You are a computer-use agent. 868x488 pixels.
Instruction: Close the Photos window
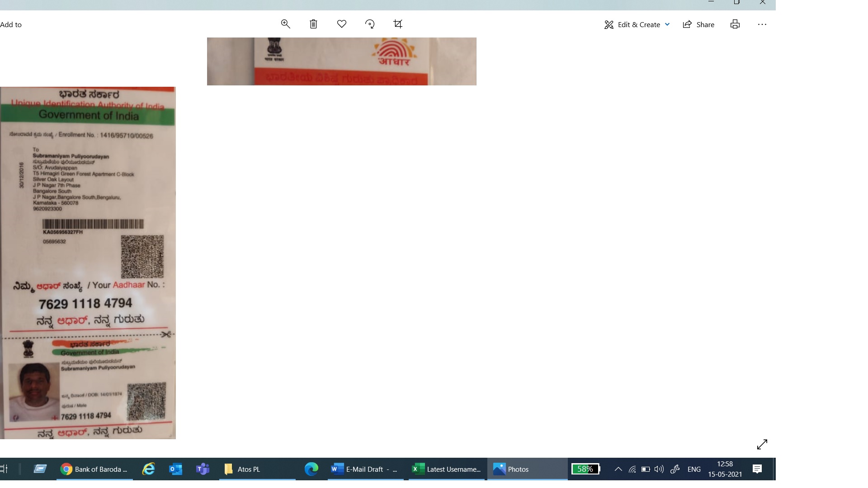pos(763,2)
